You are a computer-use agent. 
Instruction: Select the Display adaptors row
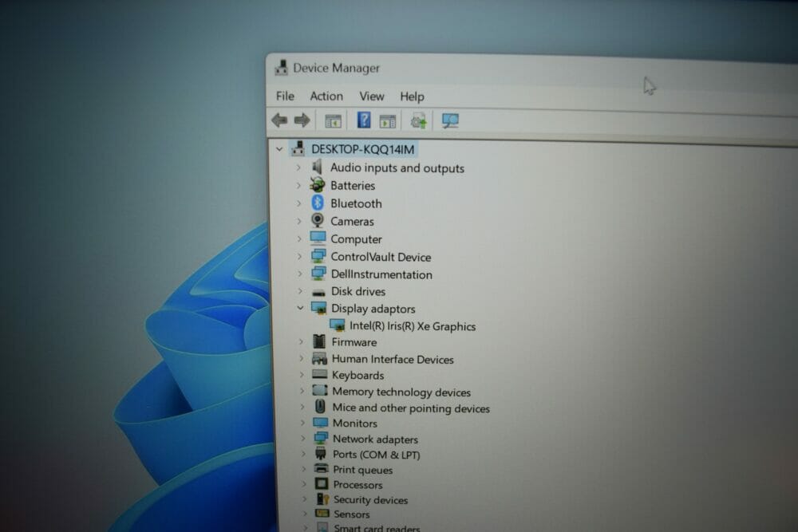click(x=373, y=308)
